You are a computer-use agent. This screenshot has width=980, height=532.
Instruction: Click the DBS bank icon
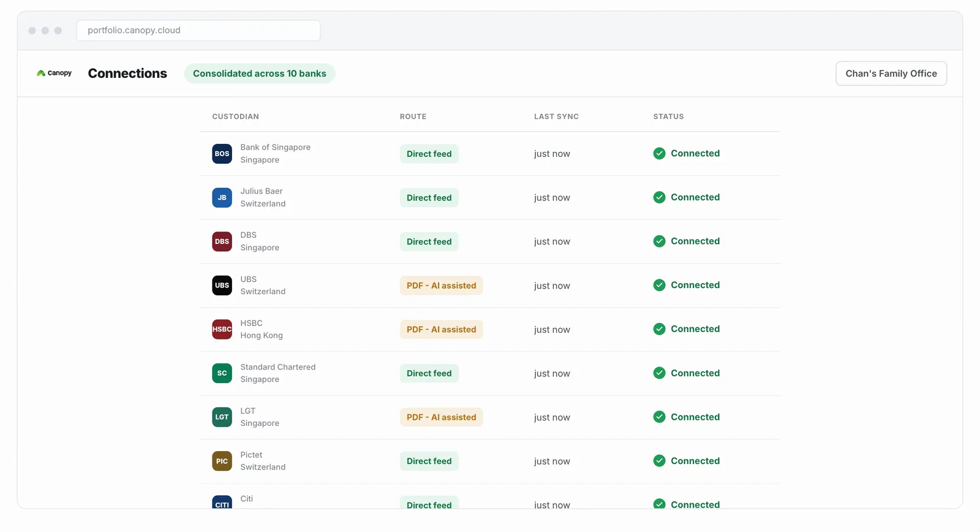[222, 241]
